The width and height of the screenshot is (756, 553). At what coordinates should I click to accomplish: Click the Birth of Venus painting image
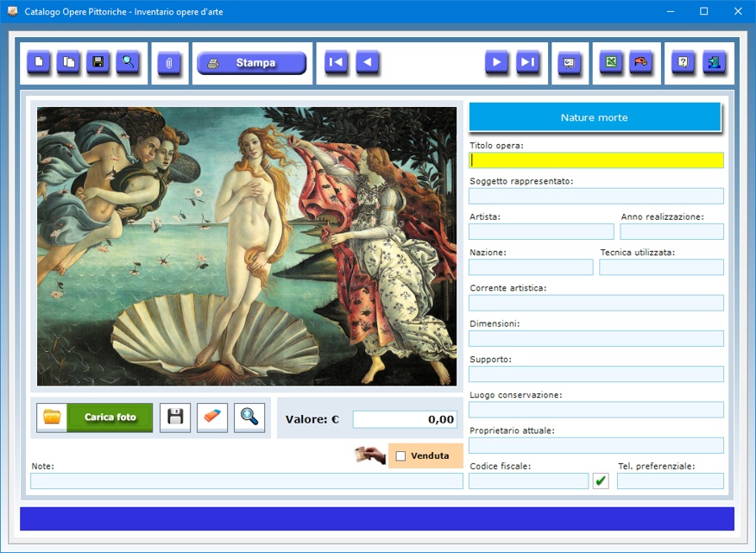(247, 247)
